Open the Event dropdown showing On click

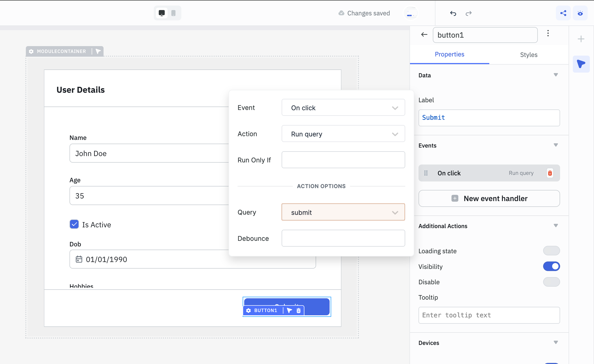coord(343,108)
